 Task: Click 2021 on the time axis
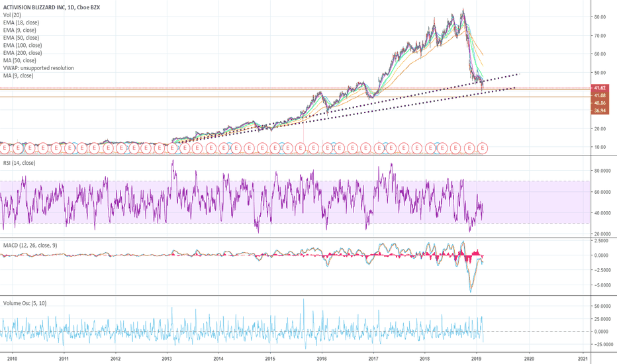583,359
